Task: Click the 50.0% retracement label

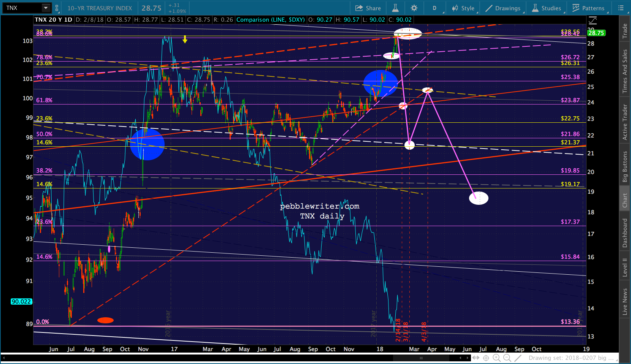Action: (44, 134)
